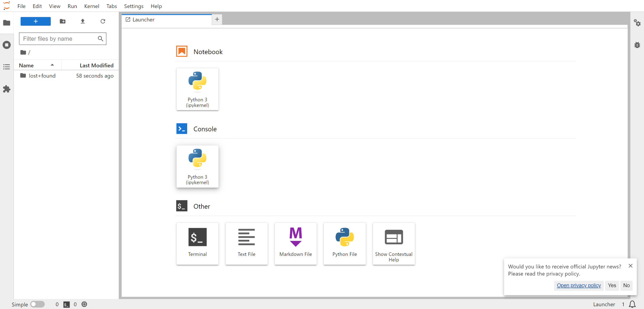The height and width of the screenshot is (309, 644).
Task: Click the New Folder icon
Action: [x=63, y=21]
